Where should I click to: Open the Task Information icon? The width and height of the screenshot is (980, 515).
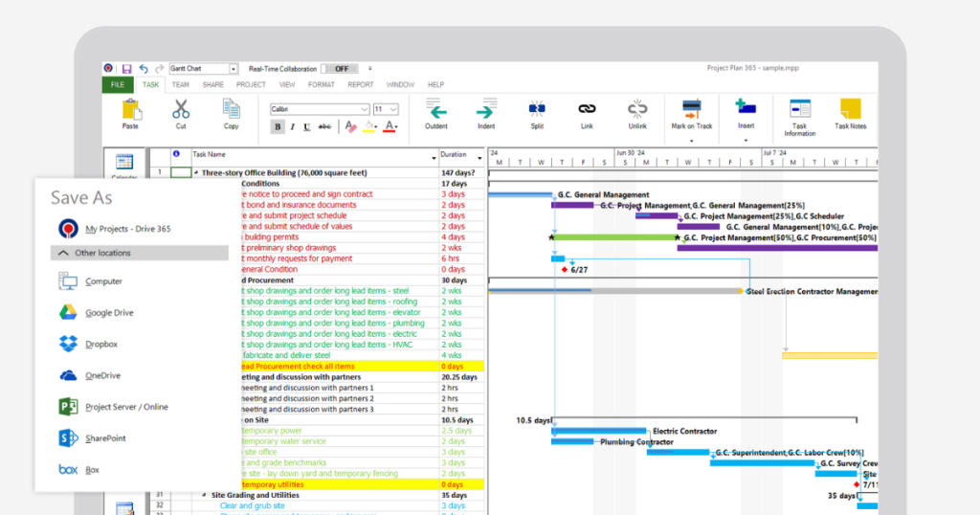click(799, 109)
